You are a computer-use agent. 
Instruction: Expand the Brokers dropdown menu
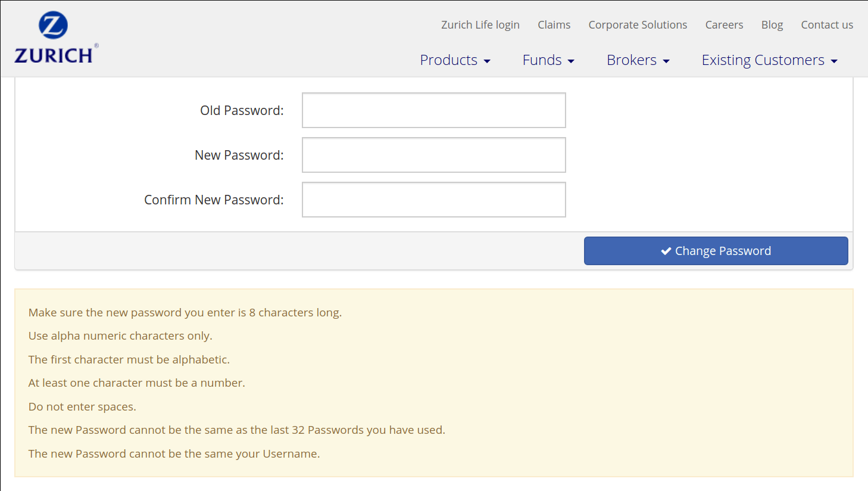coord(638,60)
